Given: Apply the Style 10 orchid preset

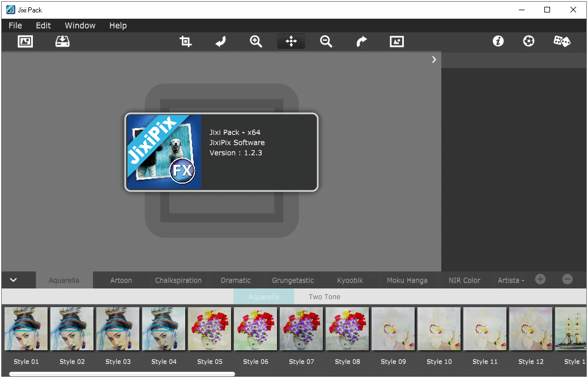Looking at the screenshot, I should tap(439, 329).
